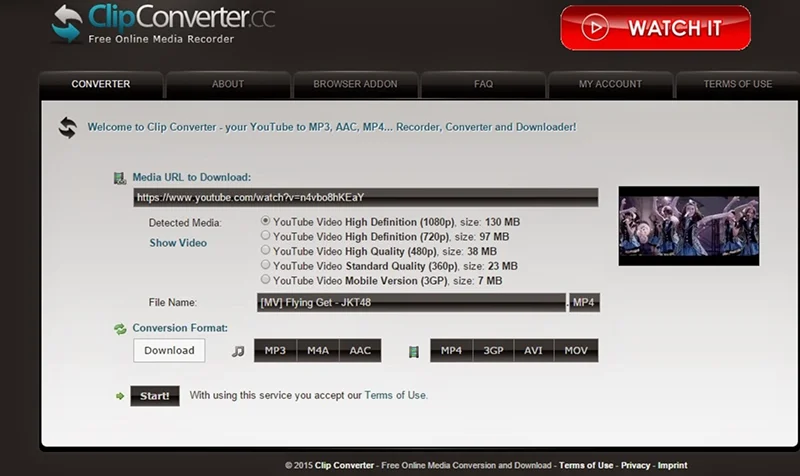This screenshot has width=800, height=476.
Task: Open Terms of Use link beside Start
Action: (395, 395)
